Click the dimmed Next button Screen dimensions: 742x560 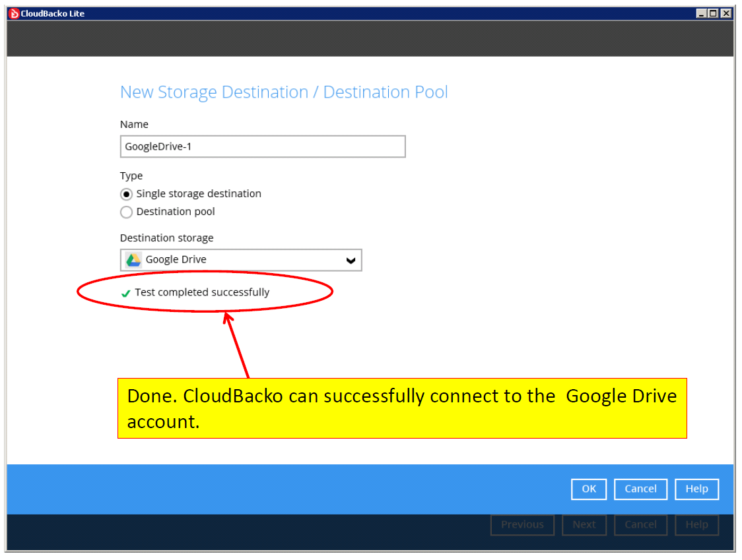[584, 525]
